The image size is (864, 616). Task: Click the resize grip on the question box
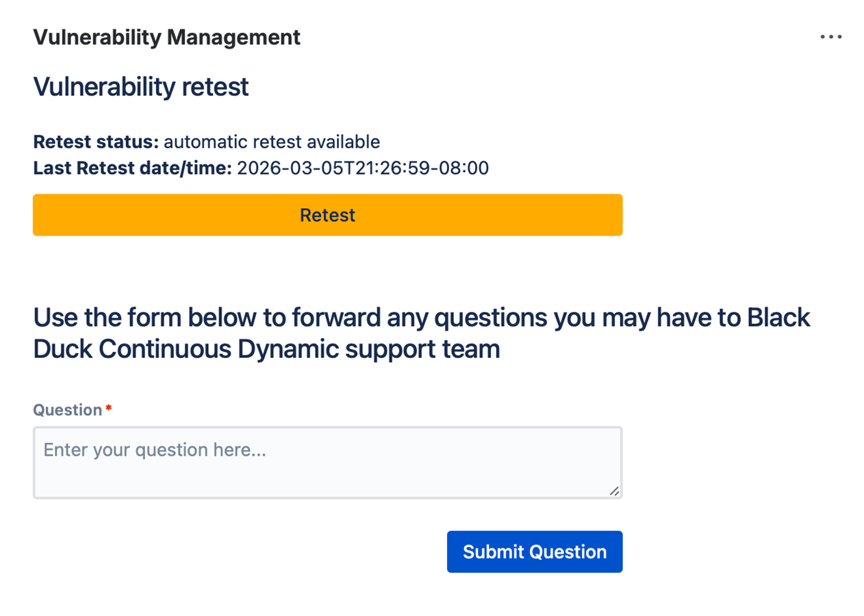coord(615,490)
